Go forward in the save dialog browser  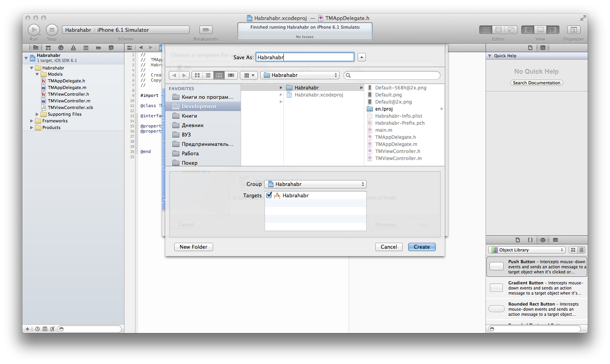(184, 75)
